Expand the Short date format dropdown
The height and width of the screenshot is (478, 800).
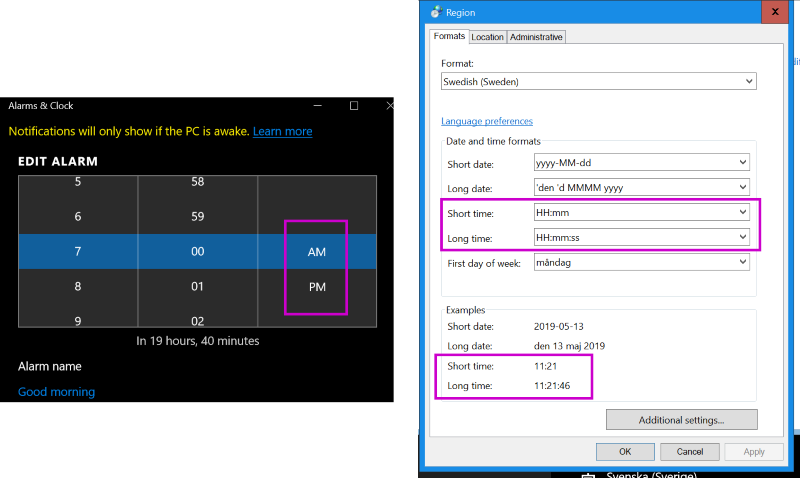641,163
